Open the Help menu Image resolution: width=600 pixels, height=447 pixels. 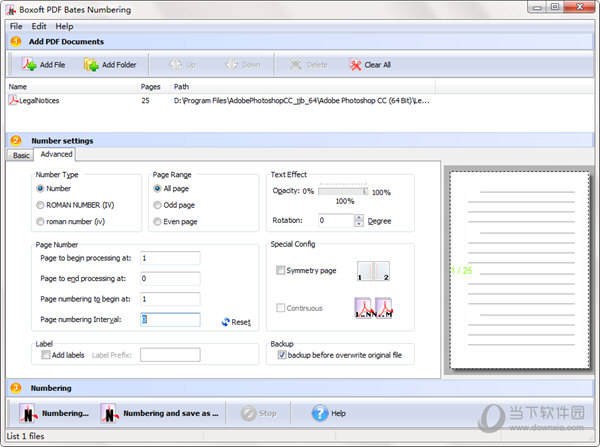pyautogui.click(x=64, y=26)
